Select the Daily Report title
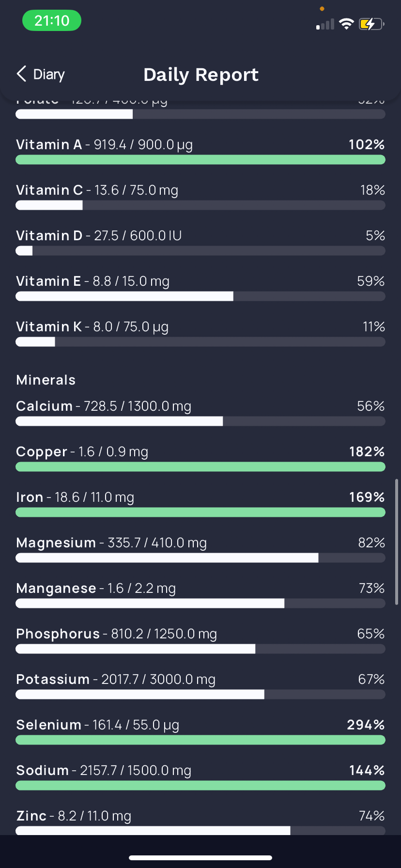Screen dimensions: 401x868 coord(201,75)
